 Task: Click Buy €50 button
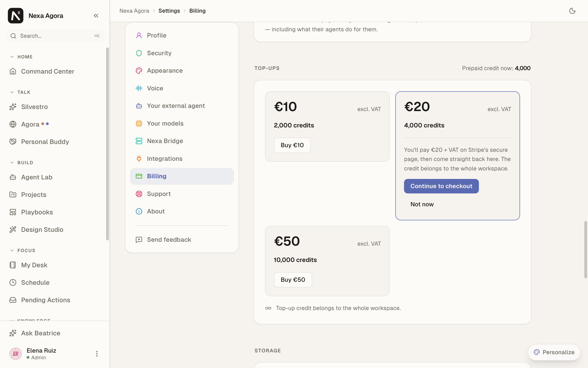(293, 280)
